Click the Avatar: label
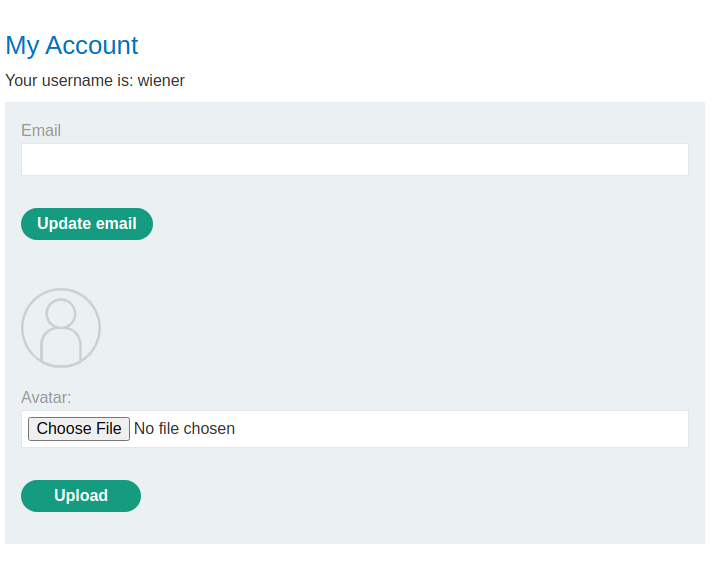Image resolution: width=723 pixels, height=574 pixels. coord(46,398)
